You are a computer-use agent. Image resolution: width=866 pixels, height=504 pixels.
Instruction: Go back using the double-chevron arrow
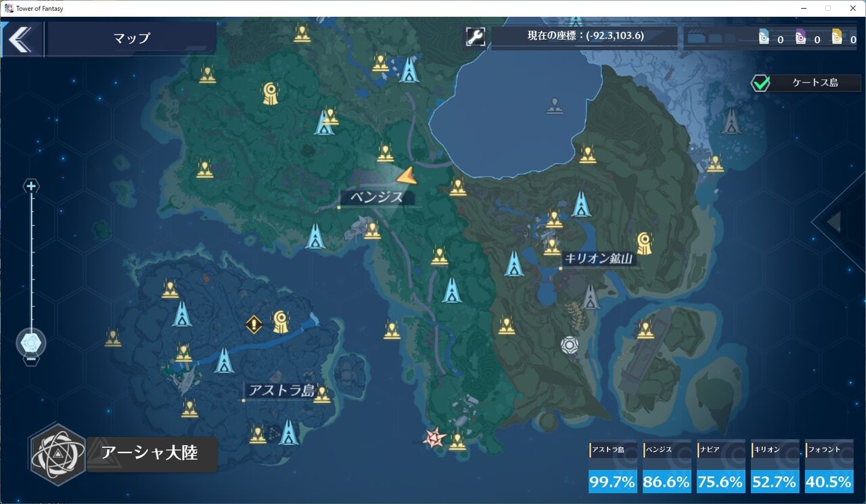click(20, 39)
